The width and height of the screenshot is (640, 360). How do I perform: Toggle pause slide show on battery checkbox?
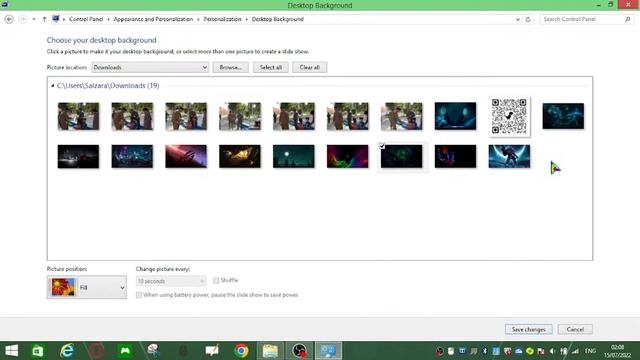click(x=139, y=295)
